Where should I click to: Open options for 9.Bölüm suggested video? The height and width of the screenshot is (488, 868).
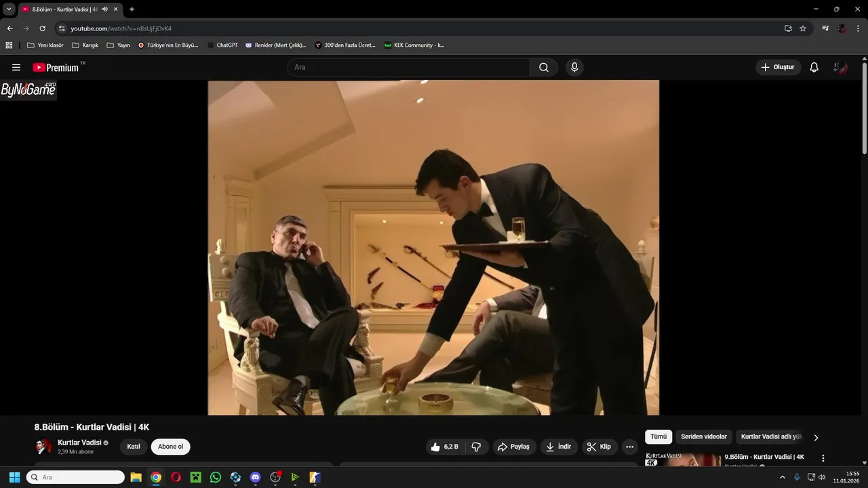[x=823, y=458]
